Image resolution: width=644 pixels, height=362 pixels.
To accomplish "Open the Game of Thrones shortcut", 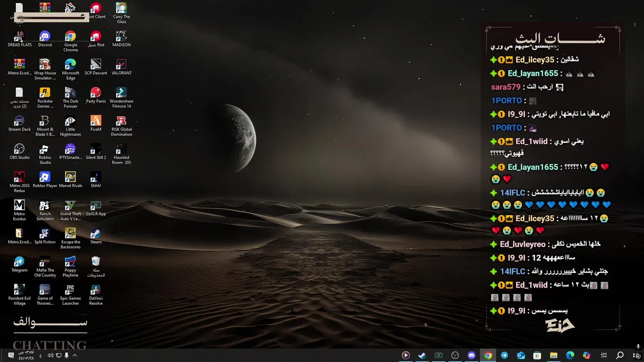I will [x=45, y=295].
